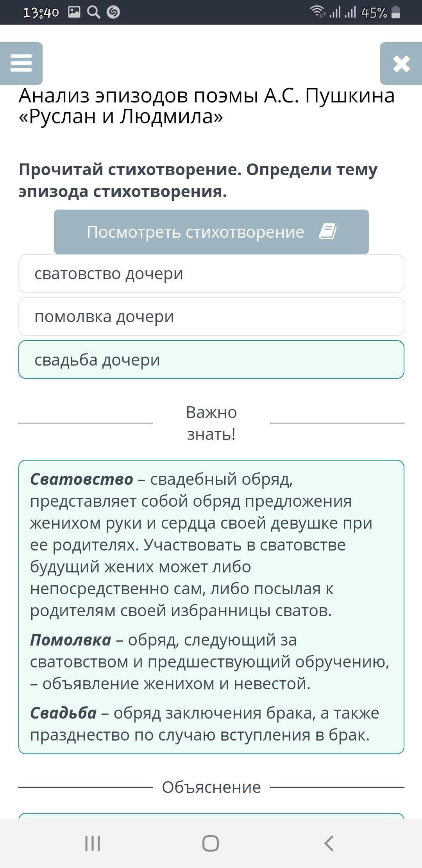Select answer помолвка дочери
The height and width of the screenshot is (868, 422).
click(x=211, y=317)
